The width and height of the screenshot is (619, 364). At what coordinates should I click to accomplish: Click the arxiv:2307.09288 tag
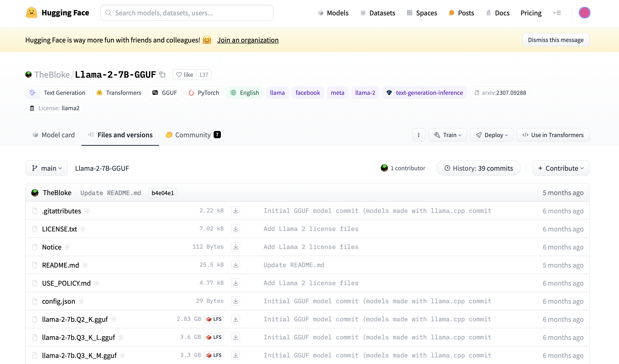point(500,93)
